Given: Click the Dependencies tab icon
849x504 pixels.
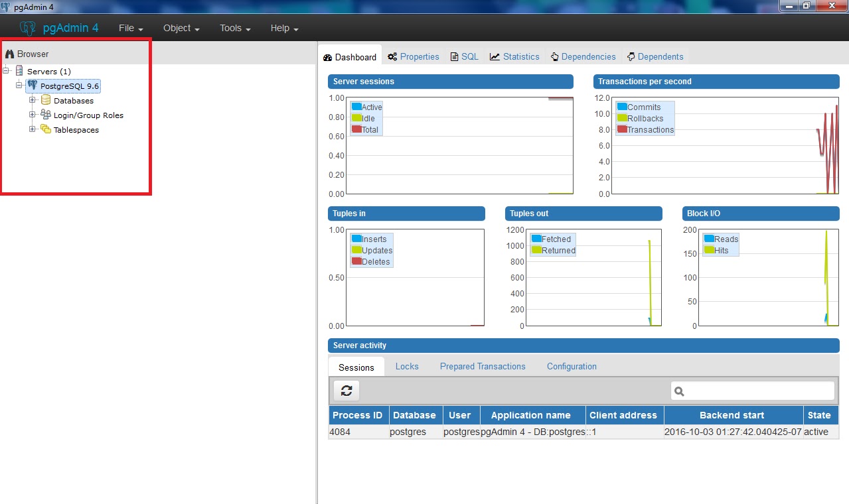Looking at the screenshot, I should pyautogui.click(x=555, y=57).
